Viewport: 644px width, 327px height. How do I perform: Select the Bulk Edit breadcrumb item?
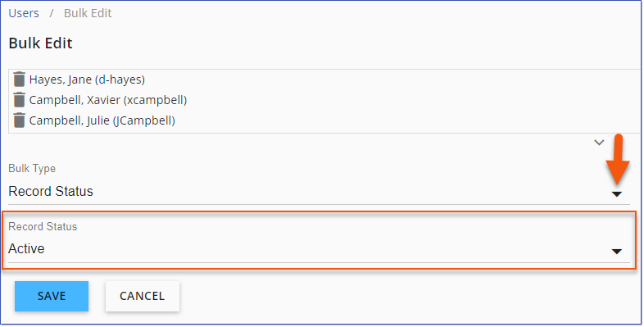pyautogui.click(x=88, y=13)
